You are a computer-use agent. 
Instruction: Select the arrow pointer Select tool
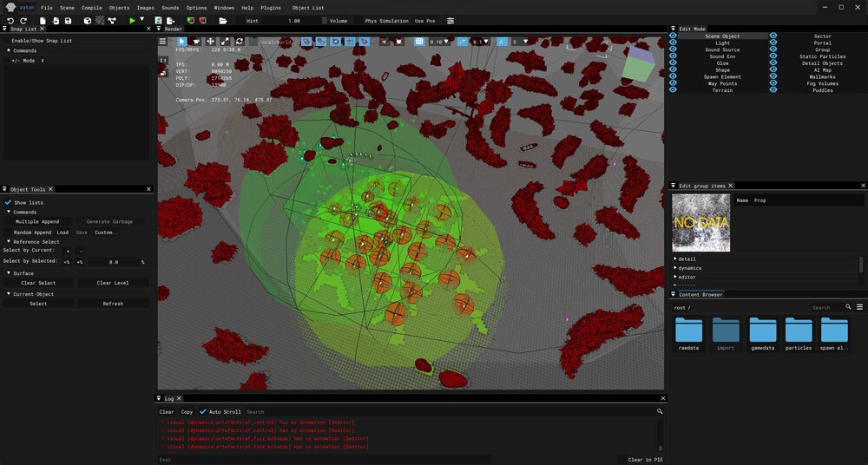(182, 41)
